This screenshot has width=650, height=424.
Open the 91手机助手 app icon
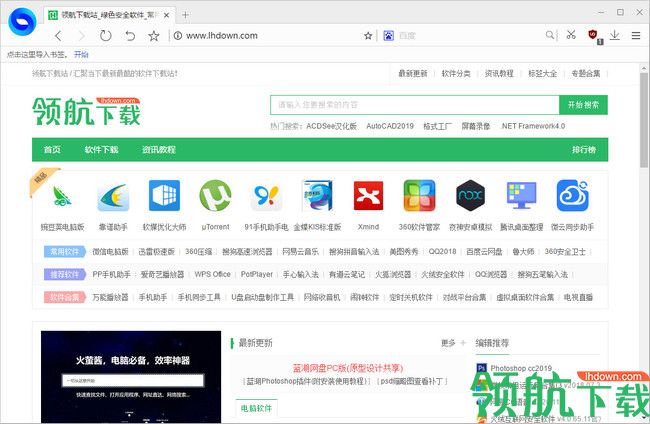(x=267, y=196)
